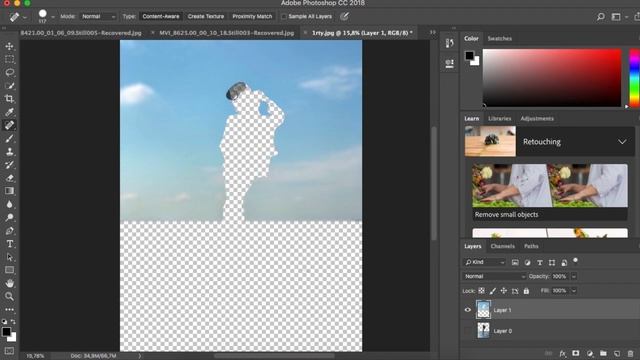640x360 pixels.
Task: Delete the selected layer with trash icon
Action: click(630, 353)
